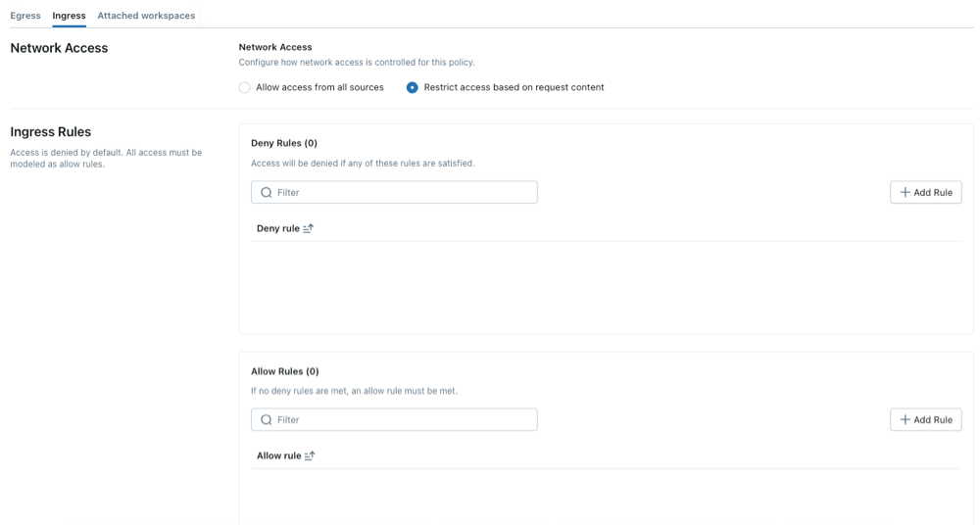Select the Allow access from all sources radio button
Screen dimensions: 980x525
pyautogui.click(x=245, y=87)
